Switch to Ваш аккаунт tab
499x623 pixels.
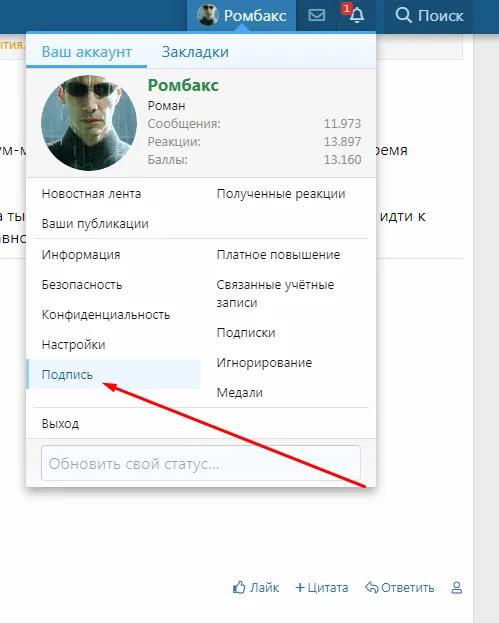pyautogui.click(x=87, y=52)
